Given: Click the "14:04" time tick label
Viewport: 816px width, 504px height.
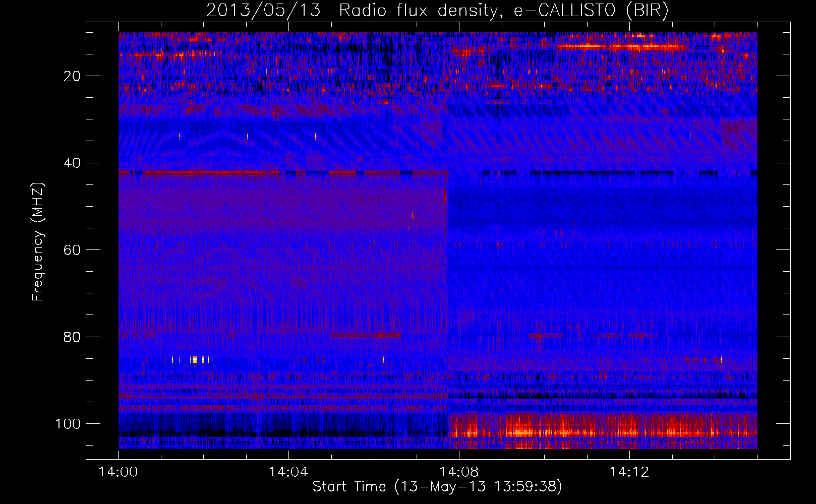Looking at the screenshot, I should coord(288,472).
